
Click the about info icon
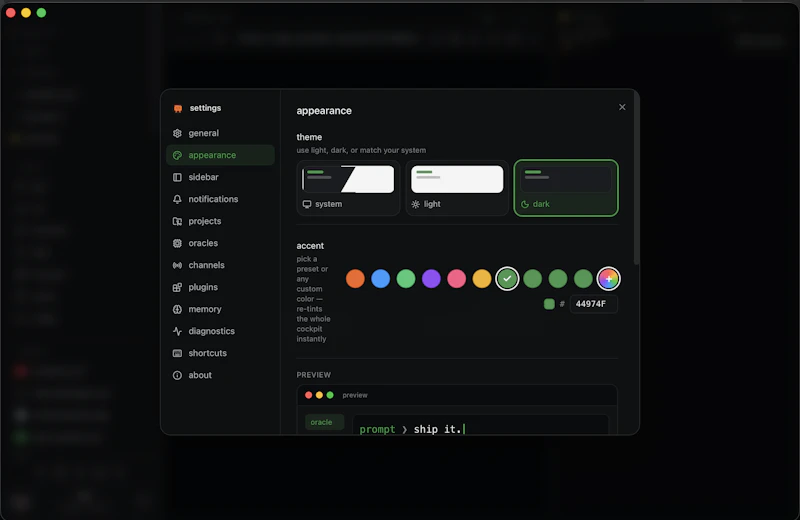point(177,375)
